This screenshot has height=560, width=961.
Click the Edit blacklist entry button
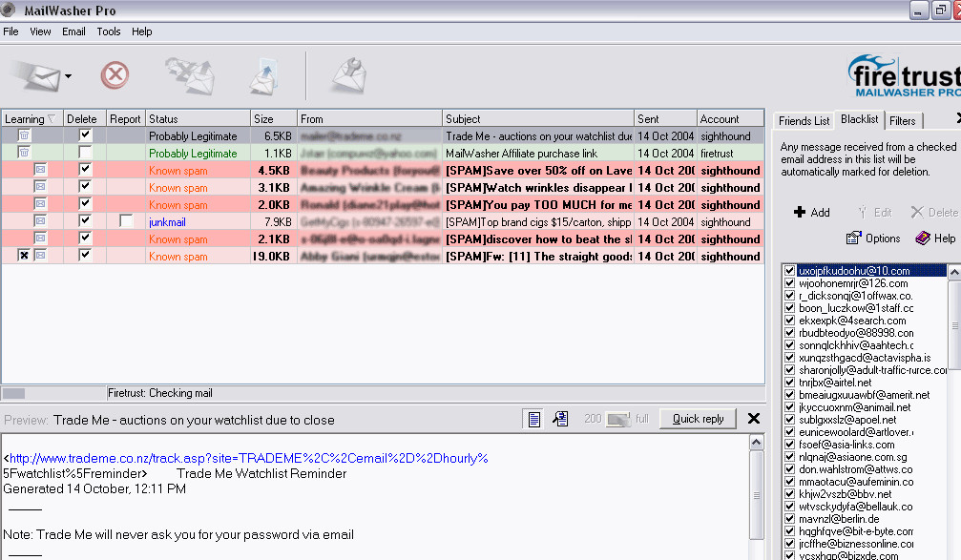point(875,213)
